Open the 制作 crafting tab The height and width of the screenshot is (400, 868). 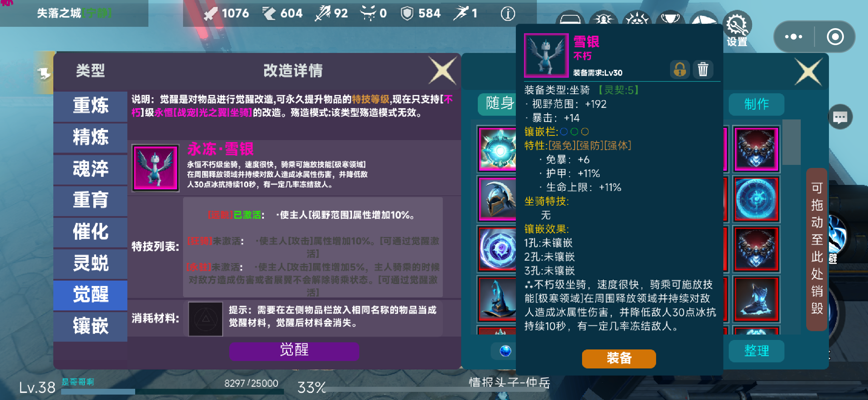pos(756,104)
